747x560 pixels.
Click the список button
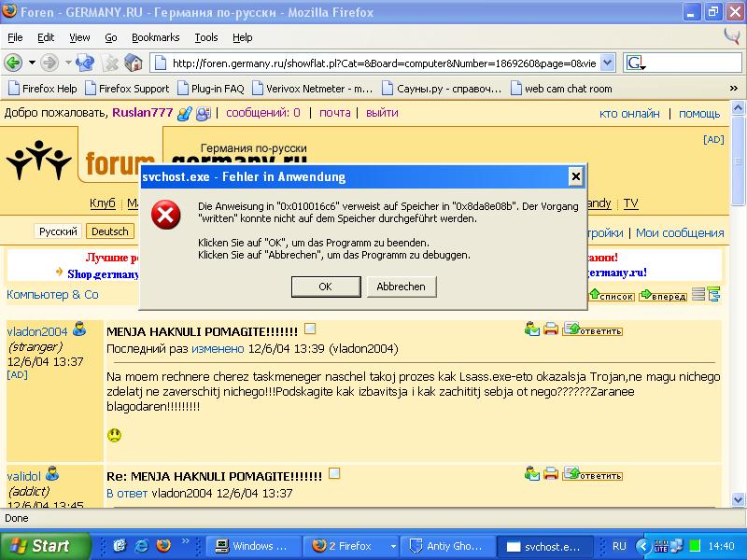612,295
